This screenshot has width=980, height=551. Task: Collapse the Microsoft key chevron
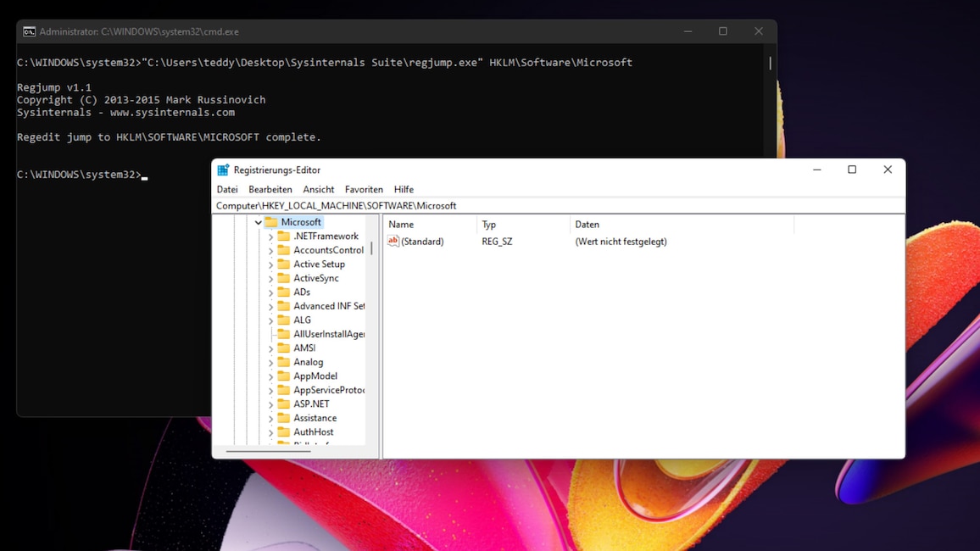point(258,221)
